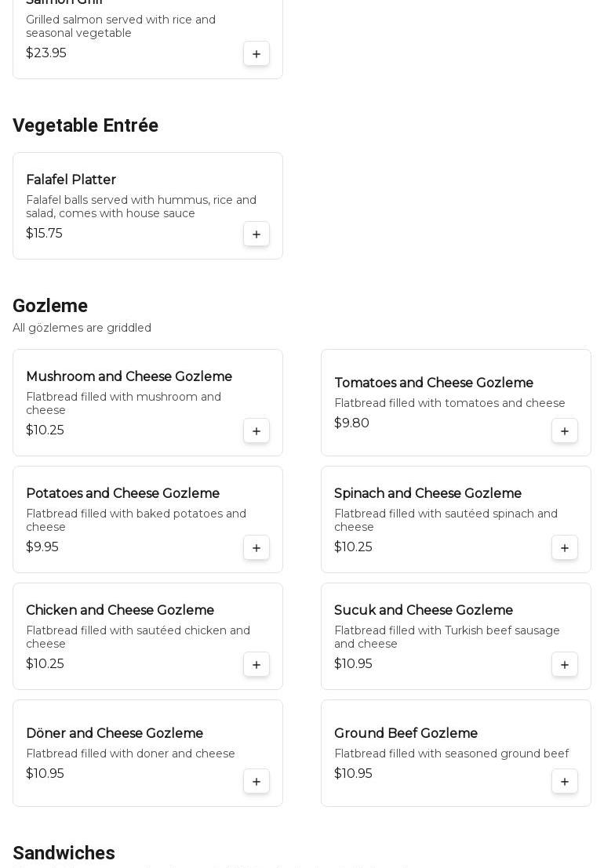Select the Sucuk and Cheese Gozleme title
Viewport: 604px width, 868px height.
click(424, 611)
